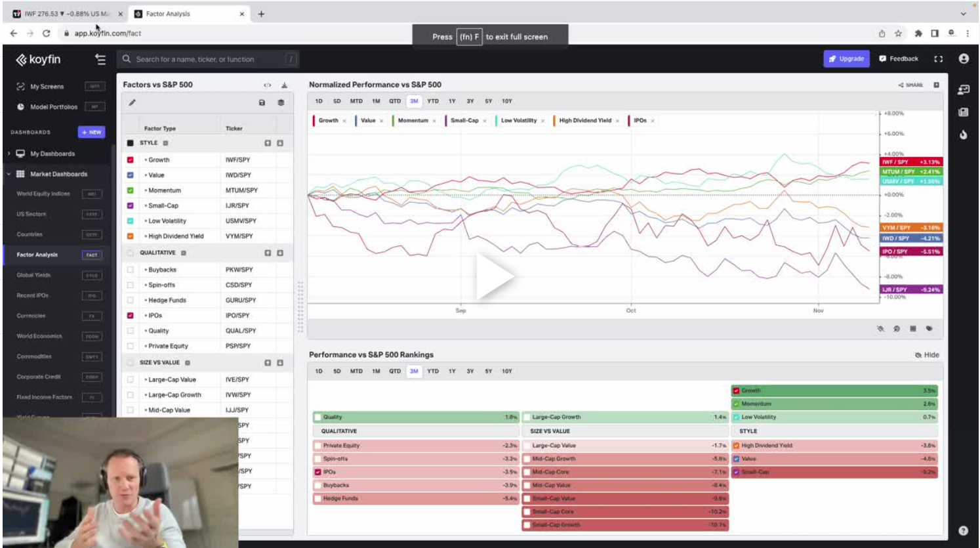Click the hide-eye icon below chart
Screen dimensions: 980x548
click(880, 329)
